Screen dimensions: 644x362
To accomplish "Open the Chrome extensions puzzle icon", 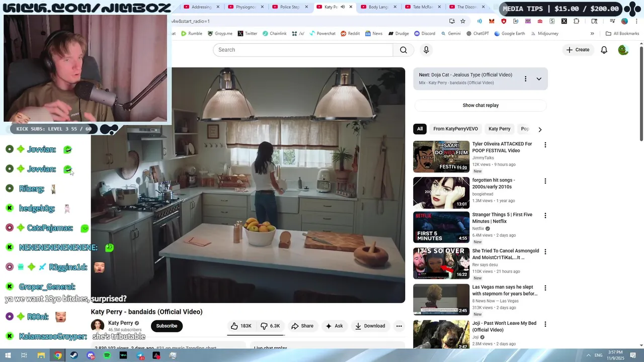I will click(x=576, y=21).
